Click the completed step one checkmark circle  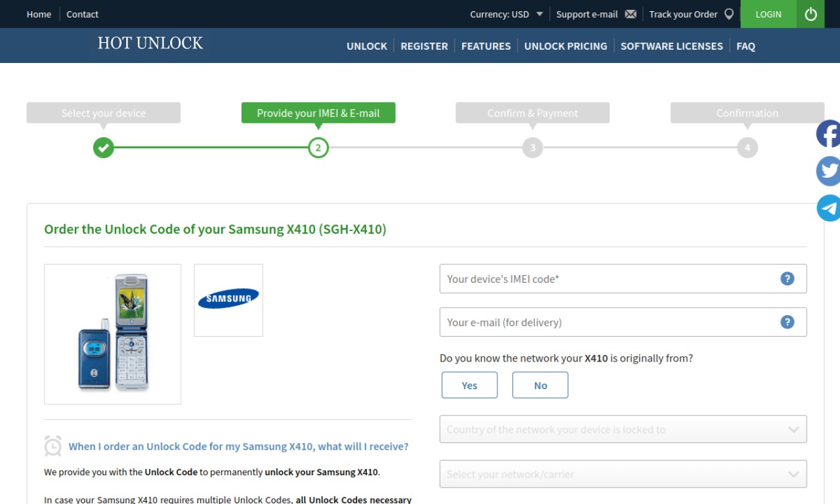click(x=103, y=148)
